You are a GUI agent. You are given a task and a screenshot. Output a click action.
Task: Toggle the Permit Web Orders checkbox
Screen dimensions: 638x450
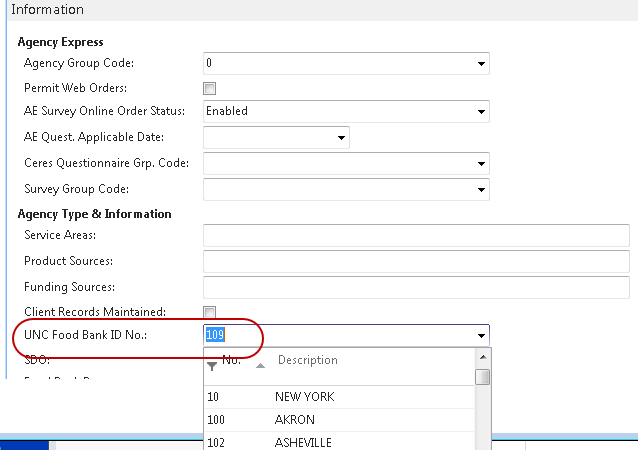(x=210, y=88)
